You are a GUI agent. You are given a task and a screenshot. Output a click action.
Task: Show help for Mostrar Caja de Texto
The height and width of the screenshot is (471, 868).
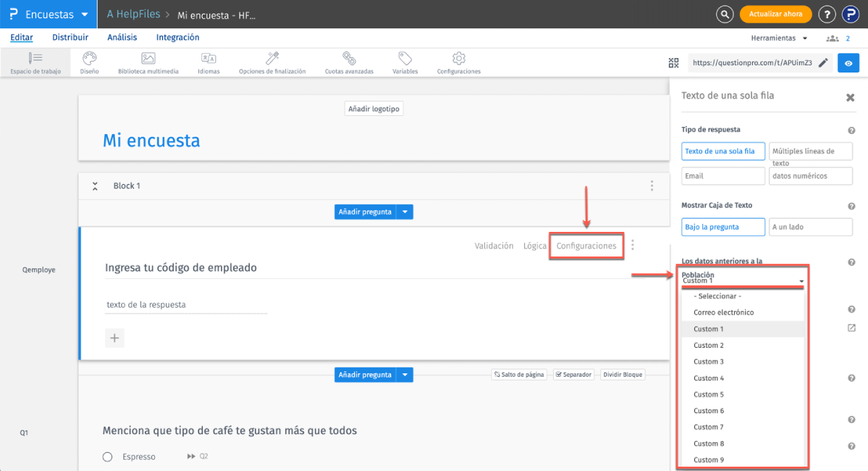[x=851, y=206]
